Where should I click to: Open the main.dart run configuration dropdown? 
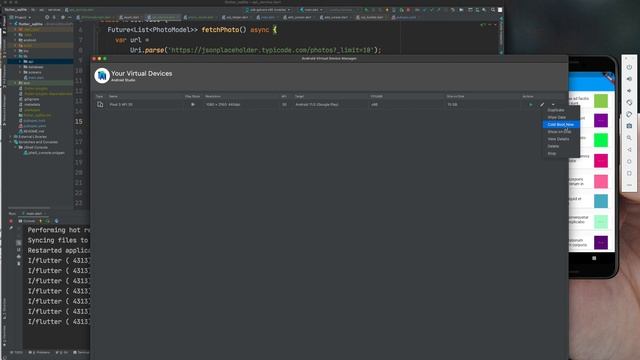pos(311,10)
